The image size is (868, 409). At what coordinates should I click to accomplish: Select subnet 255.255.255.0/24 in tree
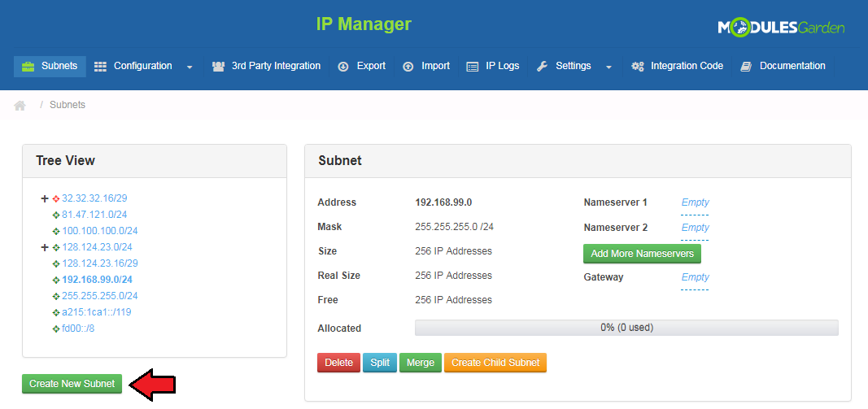99,296
